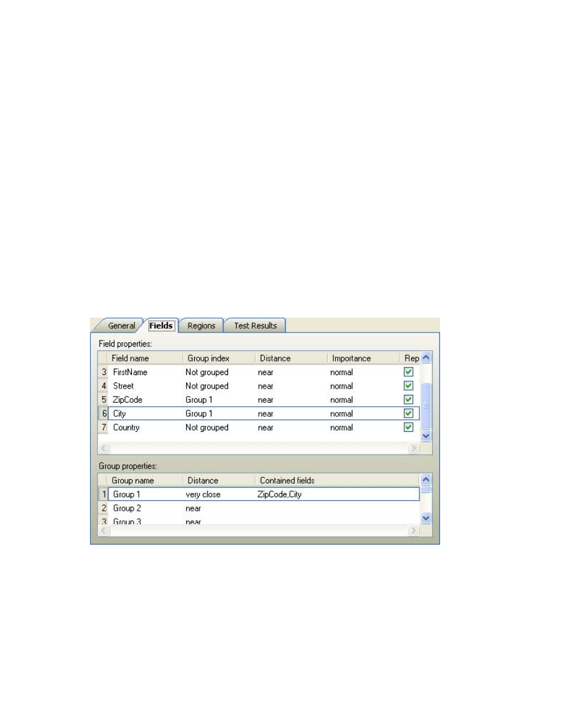
Task: Click Importance cell of Country row
Action: 363,427
